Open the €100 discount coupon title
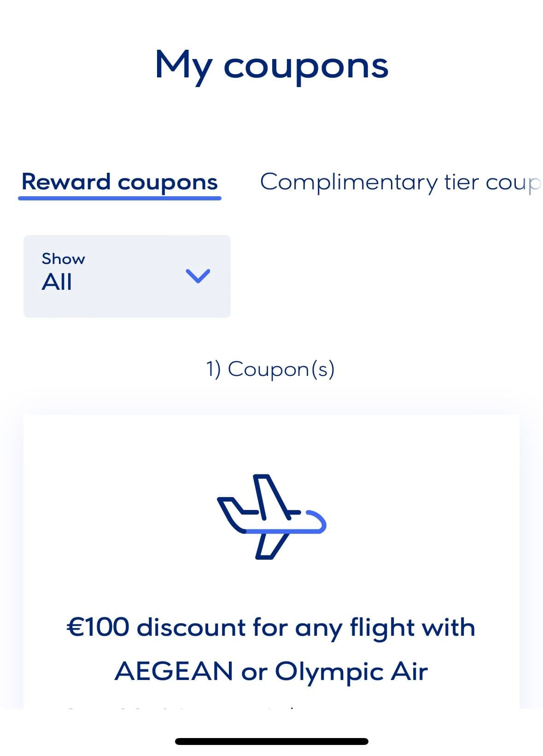 (x=271, y=649)
